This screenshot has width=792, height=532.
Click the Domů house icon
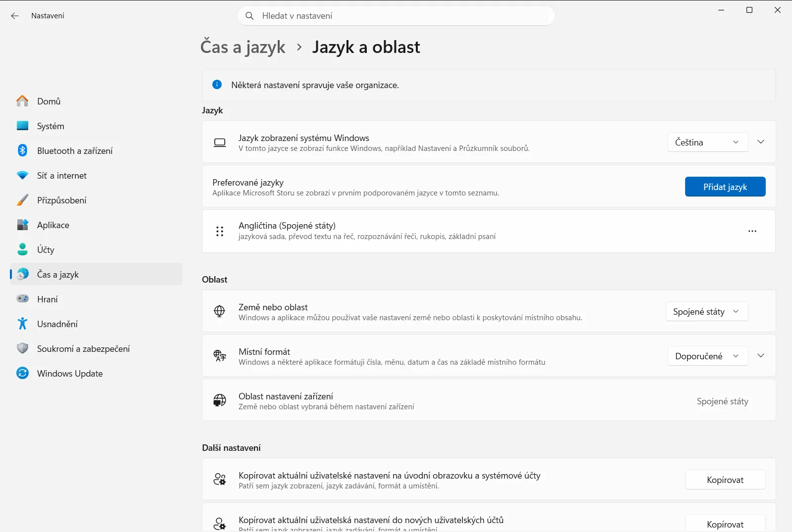22,101
